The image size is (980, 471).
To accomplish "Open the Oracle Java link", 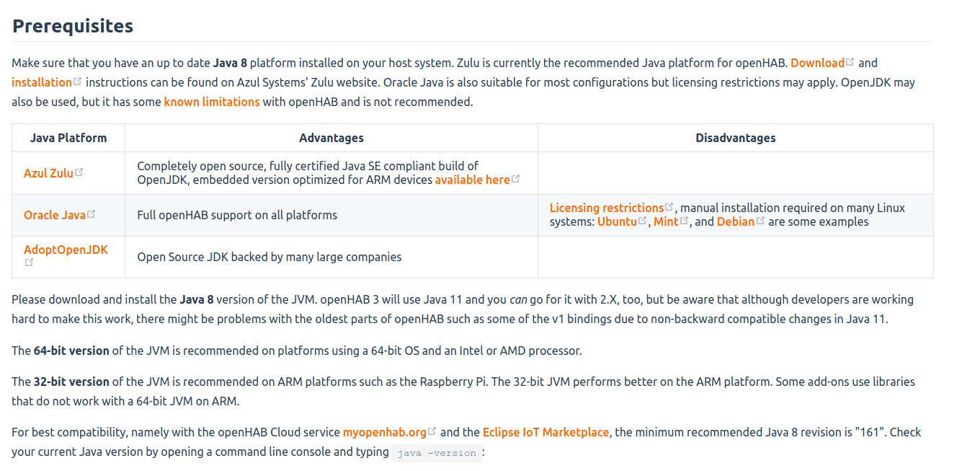I will click(x=55, y=215).
